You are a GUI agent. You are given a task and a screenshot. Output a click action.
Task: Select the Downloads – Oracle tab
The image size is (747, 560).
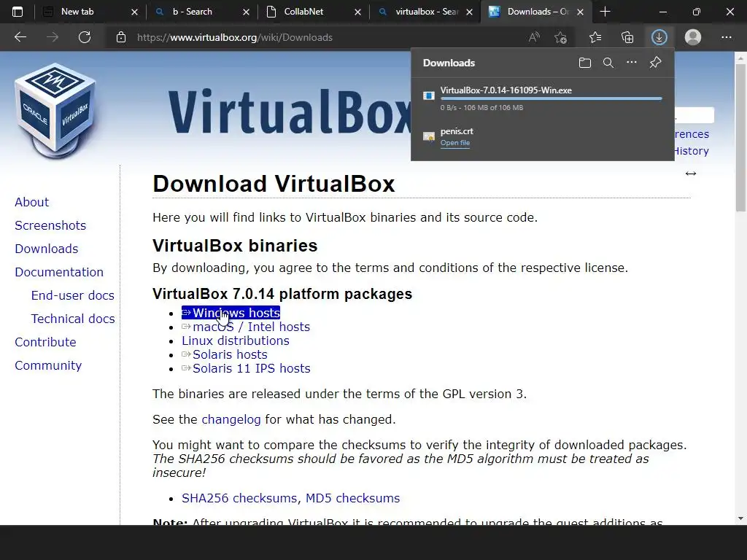[x=538, y=12]
